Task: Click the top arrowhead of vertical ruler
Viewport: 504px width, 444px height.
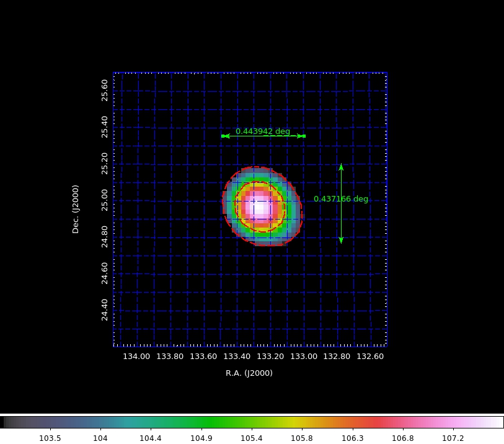Action: tap(341, 167)
